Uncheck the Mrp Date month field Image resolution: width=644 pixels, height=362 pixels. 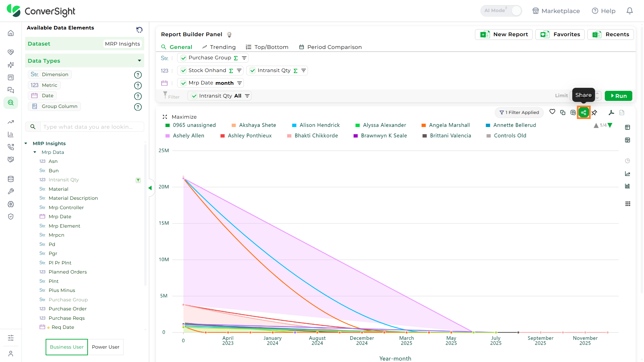pos(183,83)
